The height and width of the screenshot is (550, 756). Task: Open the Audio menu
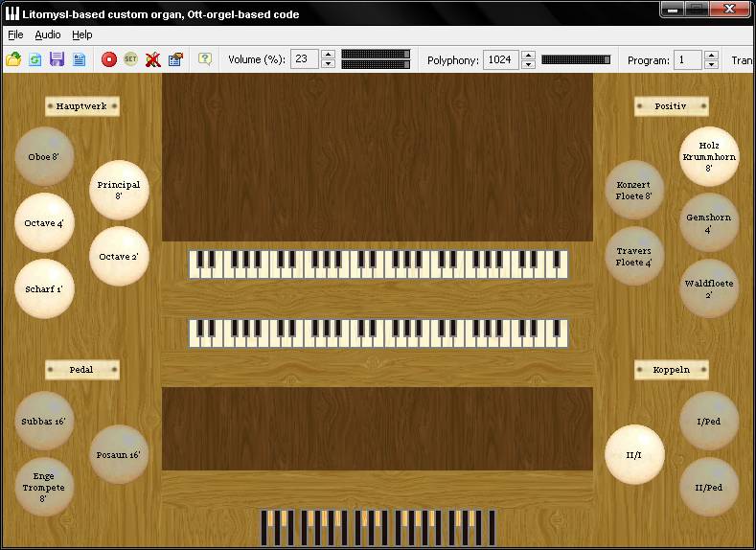pos(47,34)
